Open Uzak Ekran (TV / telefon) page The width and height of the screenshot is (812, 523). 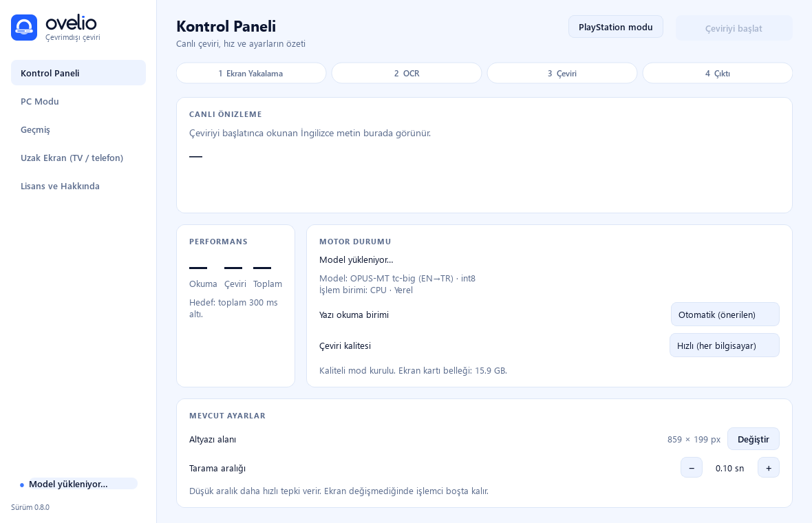point(78,158)
